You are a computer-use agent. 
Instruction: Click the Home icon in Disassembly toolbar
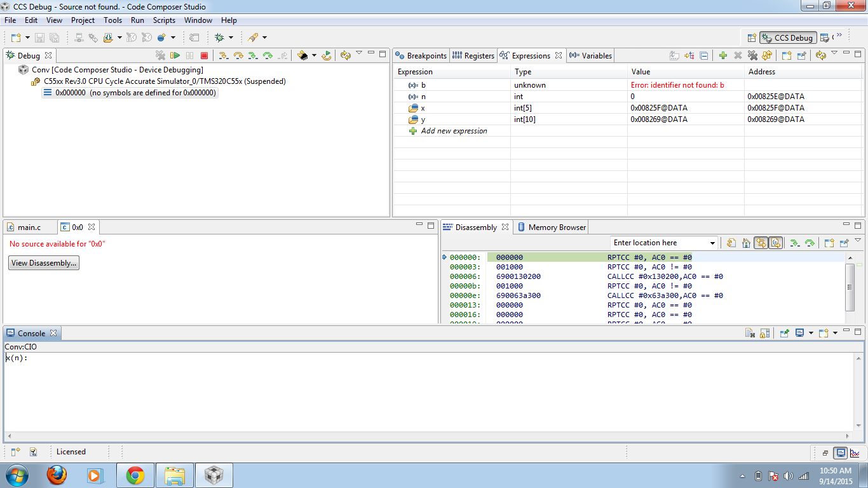pyautogui.click(x=746, y=243)
